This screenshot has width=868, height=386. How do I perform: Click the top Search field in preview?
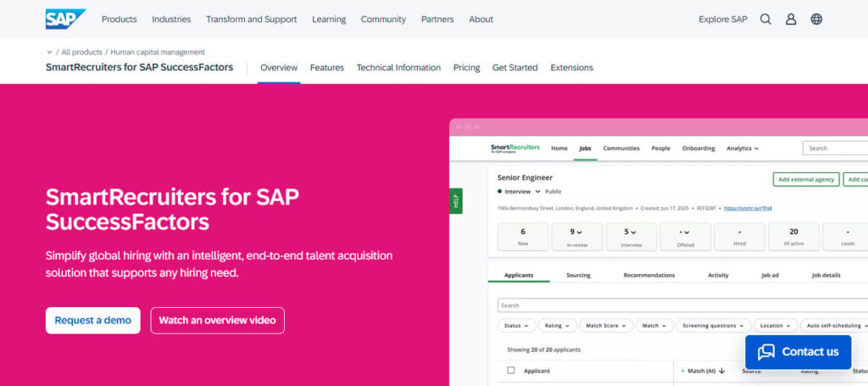click(835, 148)
